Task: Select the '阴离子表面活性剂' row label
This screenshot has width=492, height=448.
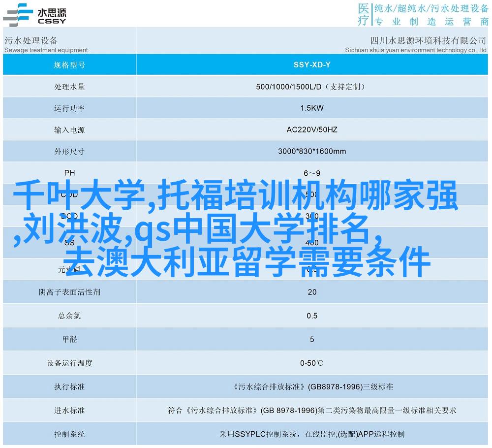Action: pyautogui.click(x=69, y=292)
